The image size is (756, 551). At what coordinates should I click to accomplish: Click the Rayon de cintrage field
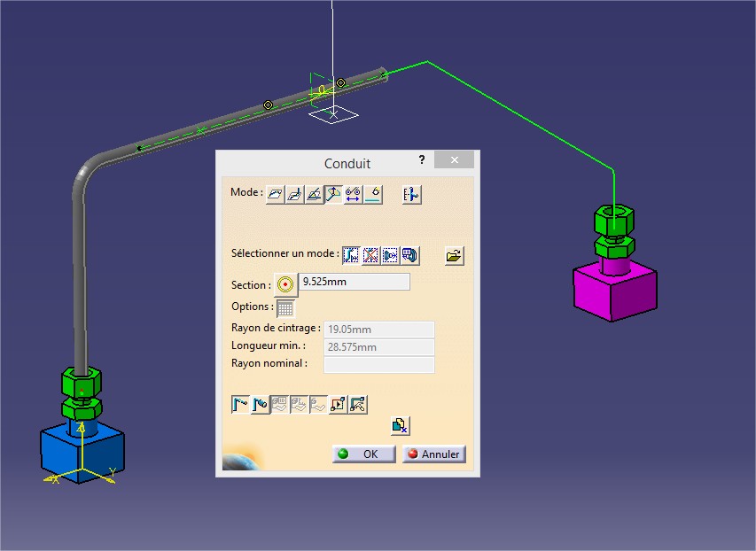coord(379,330)
